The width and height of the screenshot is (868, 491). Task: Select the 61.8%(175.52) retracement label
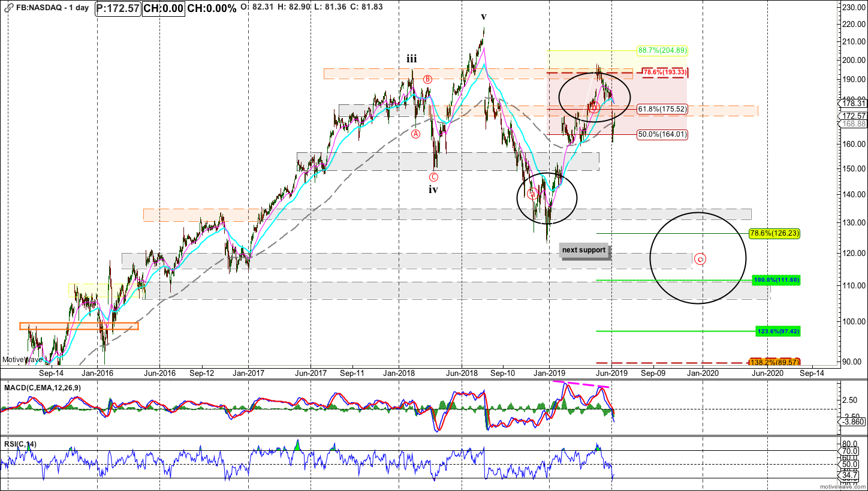(x=662, y=110)
